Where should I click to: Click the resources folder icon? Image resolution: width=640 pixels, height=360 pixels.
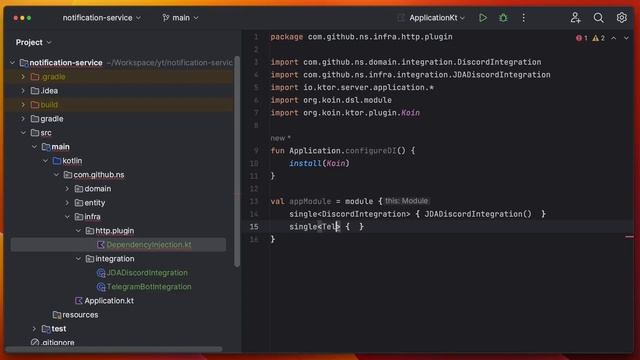pyautogui.click(x=57, y=315)
